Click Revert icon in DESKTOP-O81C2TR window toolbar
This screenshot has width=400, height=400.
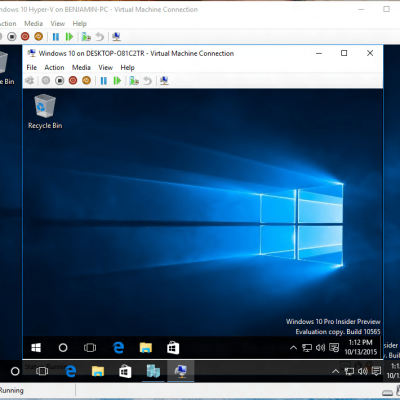click(x=147, y=80)
